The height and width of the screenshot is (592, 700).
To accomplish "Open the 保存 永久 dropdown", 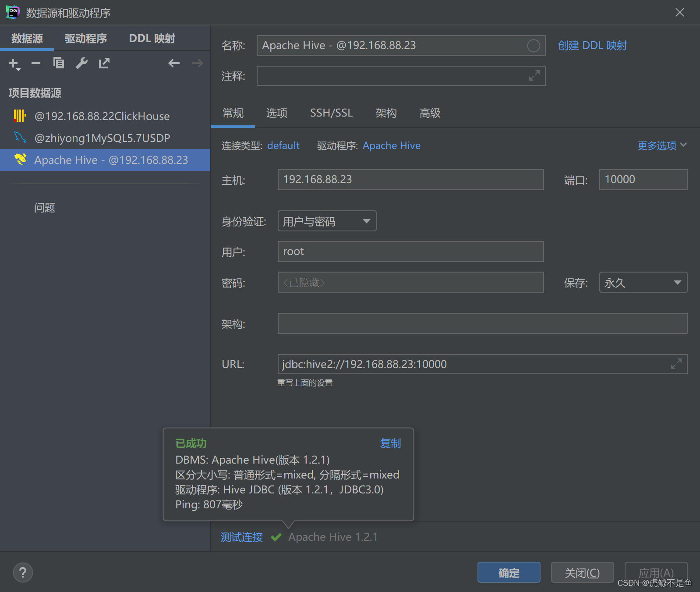I will [643, 283].
